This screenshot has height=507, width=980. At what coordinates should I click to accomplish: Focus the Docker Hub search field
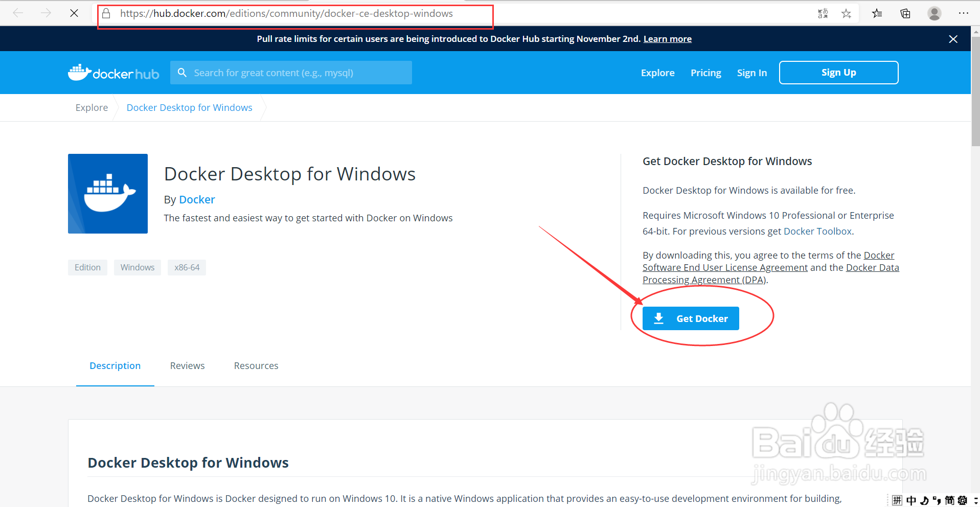pyautogui.click(x=291, y=73)
